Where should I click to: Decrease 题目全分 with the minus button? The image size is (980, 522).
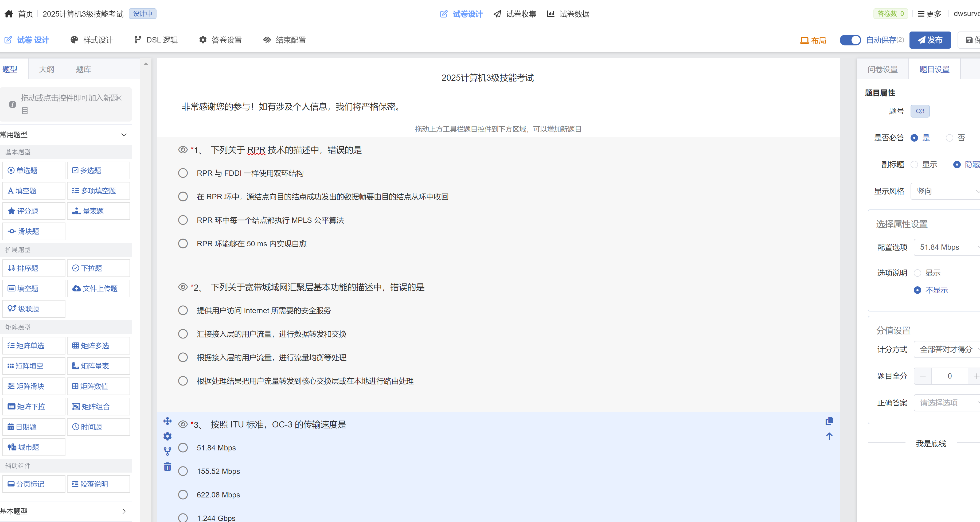coord(923,376)
